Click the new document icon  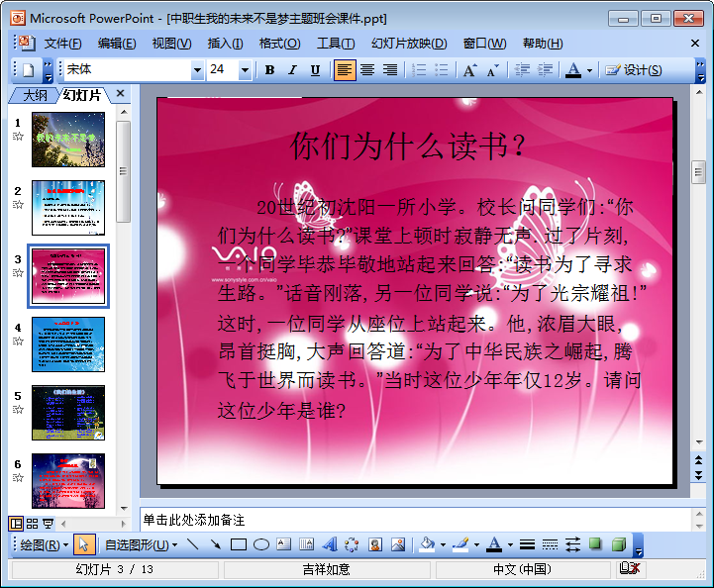[28, 70]
